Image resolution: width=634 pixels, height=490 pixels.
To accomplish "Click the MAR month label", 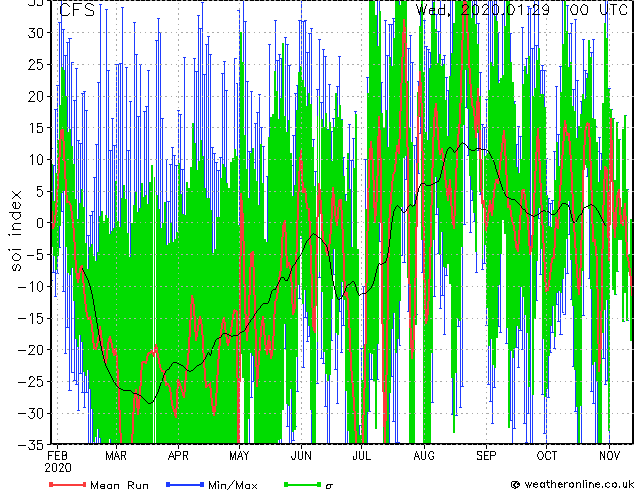I will coord(116,456).
